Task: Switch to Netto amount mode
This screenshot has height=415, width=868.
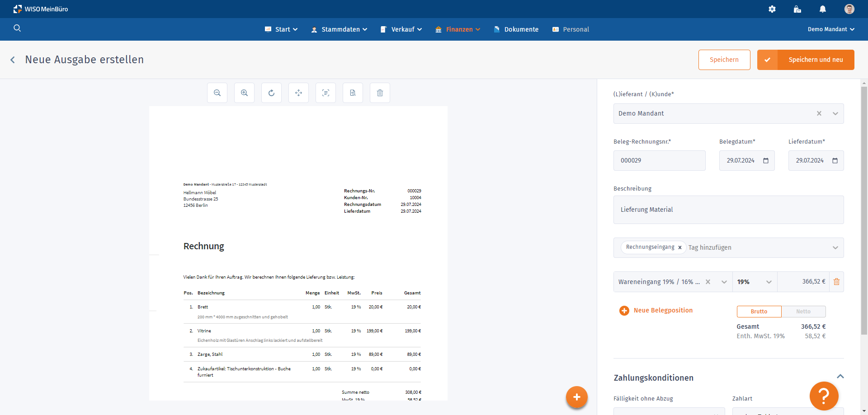Action: (803, 312)
